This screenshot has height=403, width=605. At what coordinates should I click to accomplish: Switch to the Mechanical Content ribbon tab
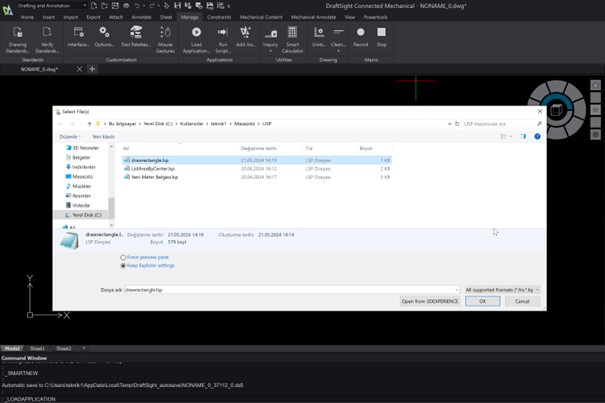pyautogui.click(x=261, y=17)
